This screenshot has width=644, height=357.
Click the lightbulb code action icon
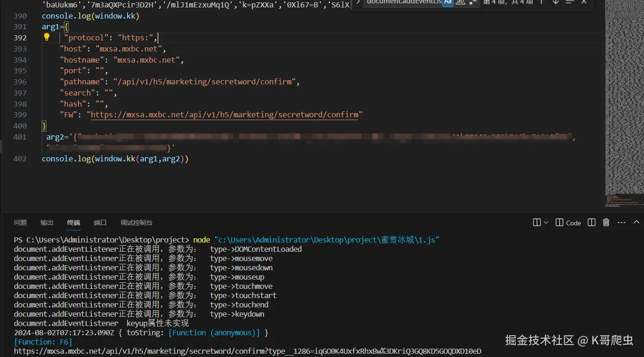[46, 37]
